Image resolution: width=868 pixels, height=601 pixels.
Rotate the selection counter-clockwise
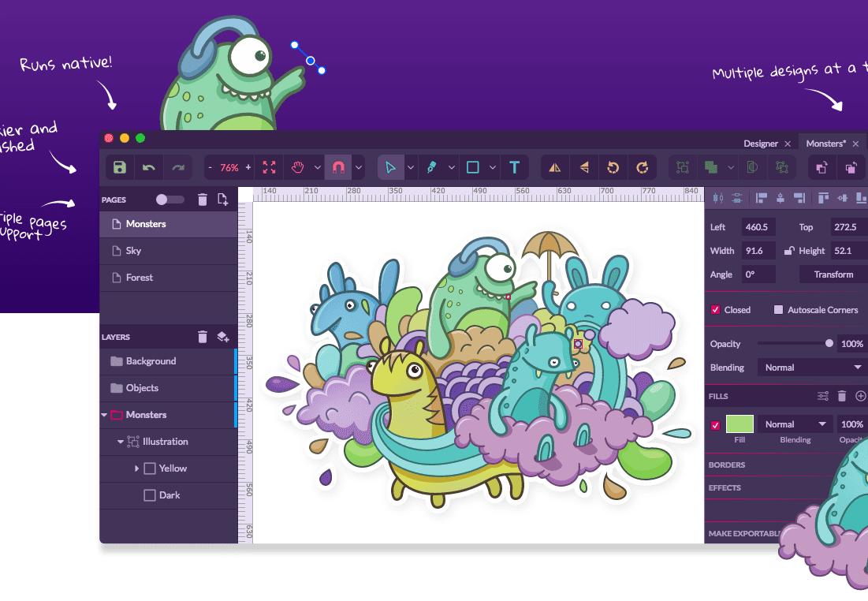coord(611,166)
